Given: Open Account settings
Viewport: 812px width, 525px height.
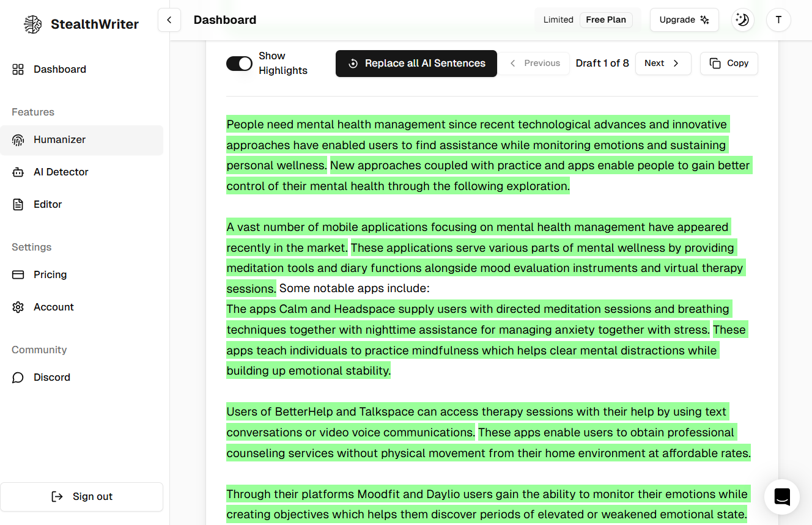Looking at the screenshot, I should (82, 307).
